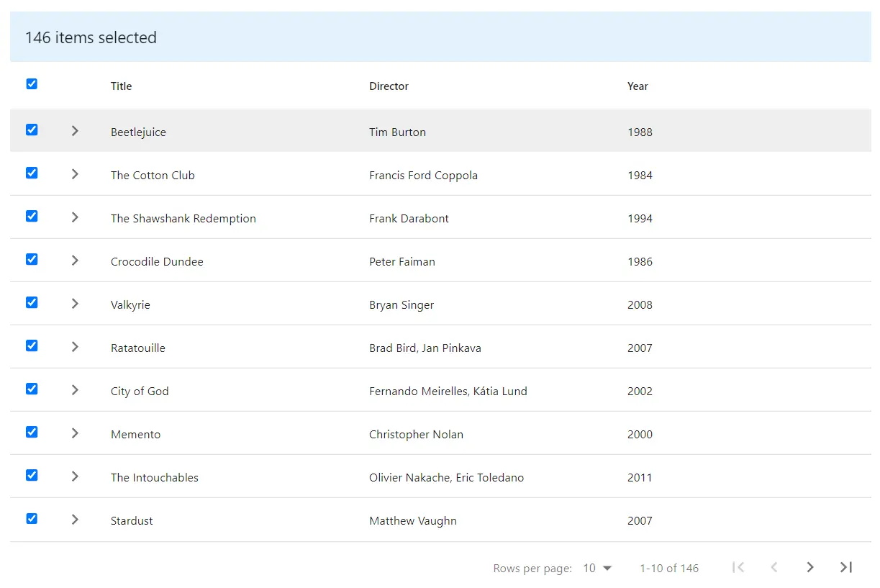Uncheck the City of God checkbox
Screen dimensions: 880x588
32,389
